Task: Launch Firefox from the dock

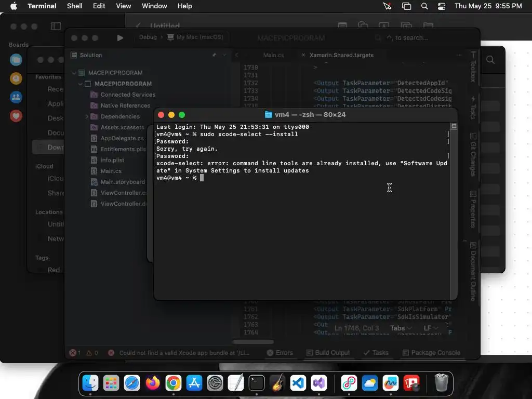Action: tap(153, 383)
